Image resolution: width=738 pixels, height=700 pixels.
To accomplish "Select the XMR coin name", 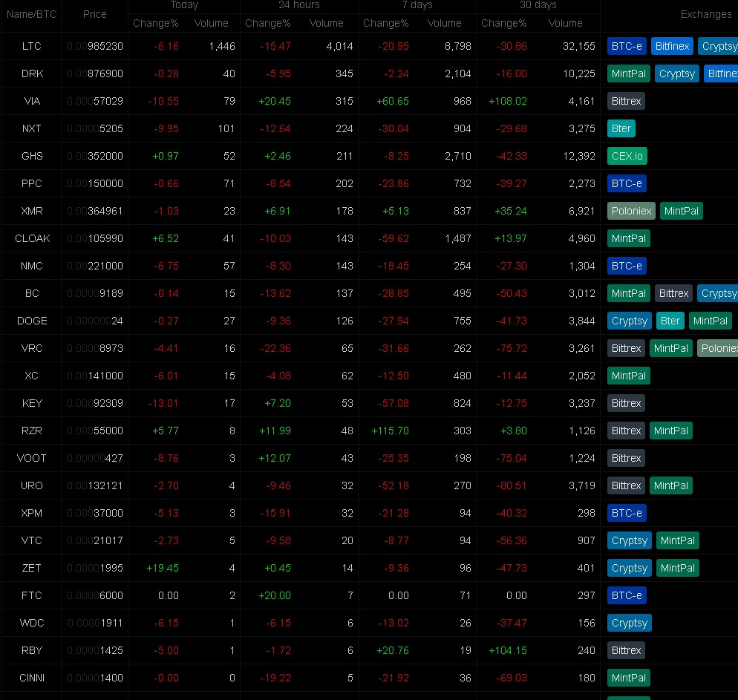I will tap(32, 211).
